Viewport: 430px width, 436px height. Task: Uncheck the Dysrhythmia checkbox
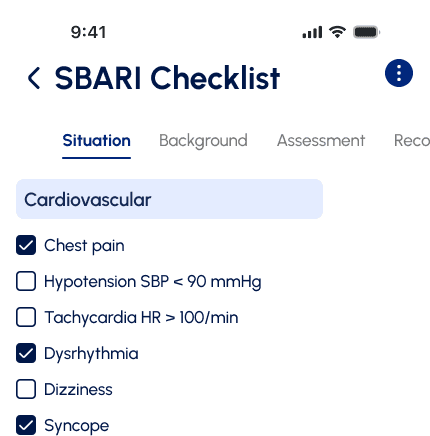click(26, 353)
